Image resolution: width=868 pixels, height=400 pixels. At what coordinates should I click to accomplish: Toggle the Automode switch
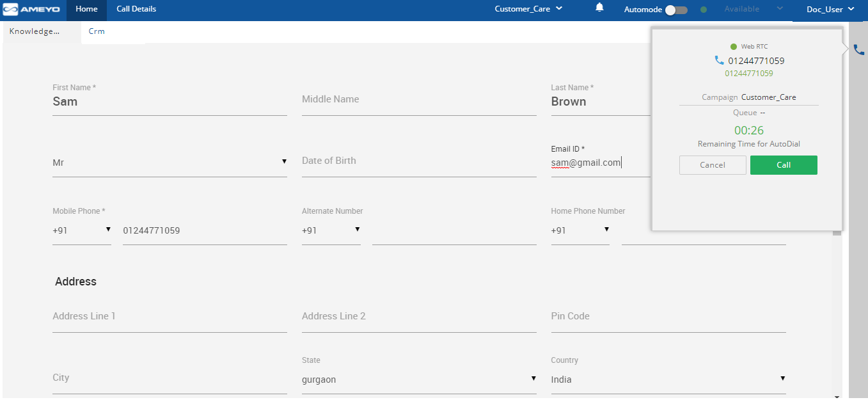coord(676,10)
